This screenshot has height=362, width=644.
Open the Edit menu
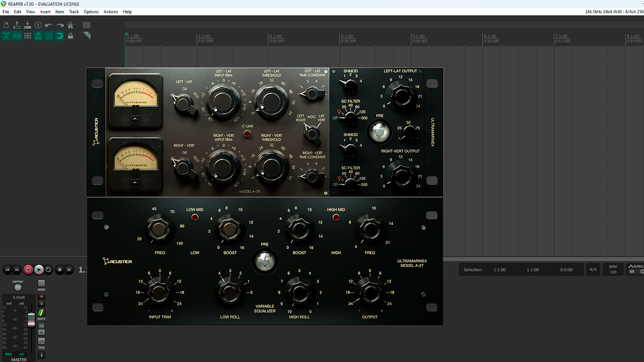[17, 12]
